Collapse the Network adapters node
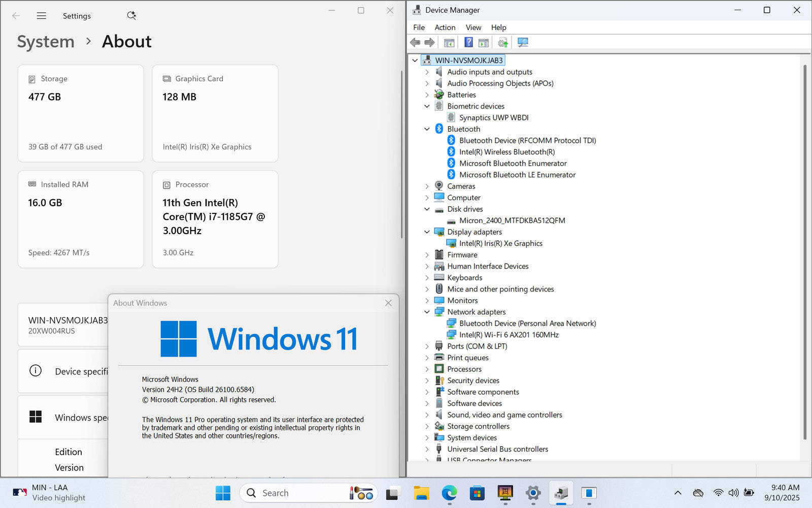The height and width of the screenshot is (508, 812). 427,312
